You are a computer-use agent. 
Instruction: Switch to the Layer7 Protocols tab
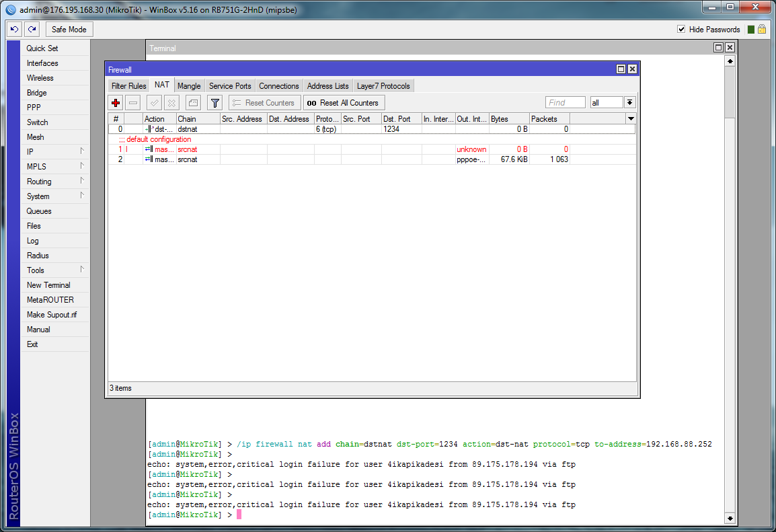coord(383,86)
